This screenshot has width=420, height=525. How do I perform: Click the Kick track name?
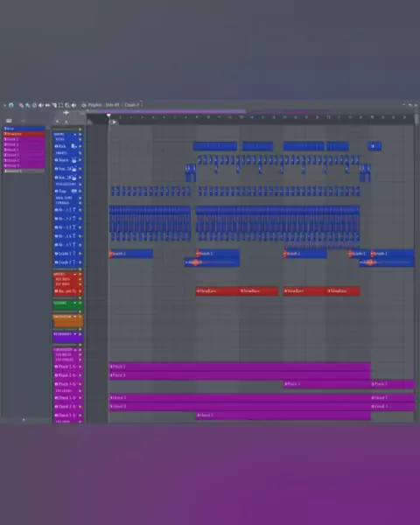[62, 146]
